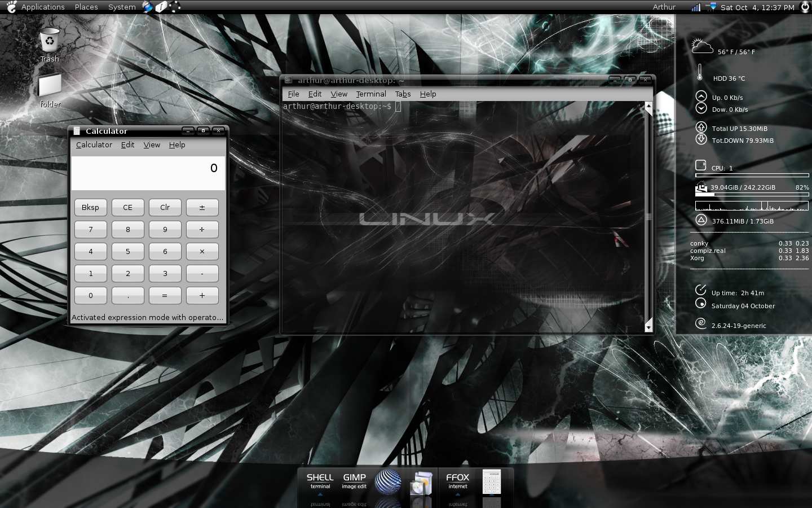Click the display tray icon beside the clock
This screenshot has width=812, height=508.
click(710, 7)
